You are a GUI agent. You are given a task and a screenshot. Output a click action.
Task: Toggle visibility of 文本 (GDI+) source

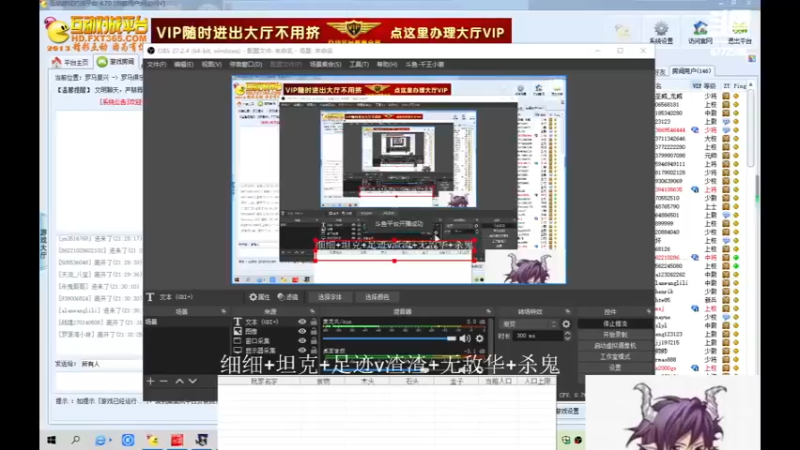302,322
